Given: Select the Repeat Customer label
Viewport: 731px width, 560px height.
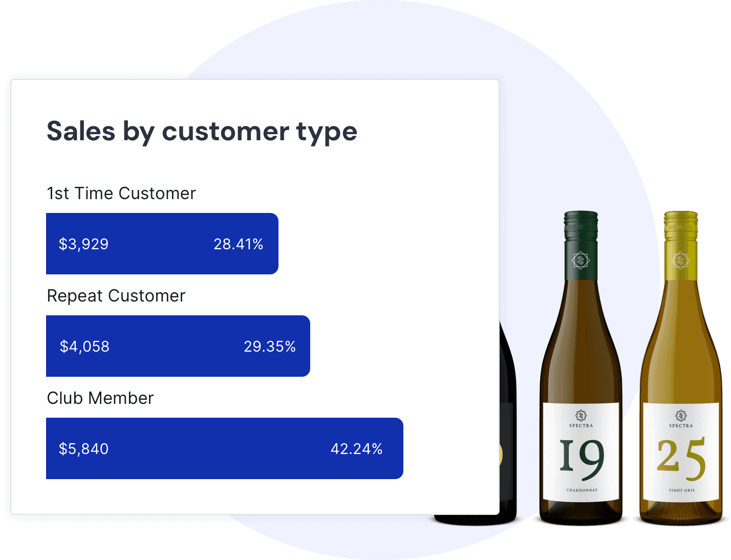Looking at the screenshot, I should pos(116,296).
